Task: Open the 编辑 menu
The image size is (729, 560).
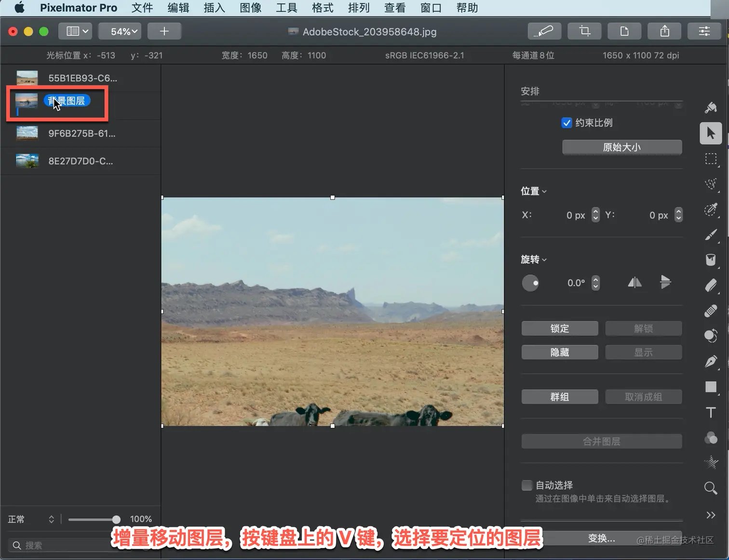Action: tap(178, 8)
